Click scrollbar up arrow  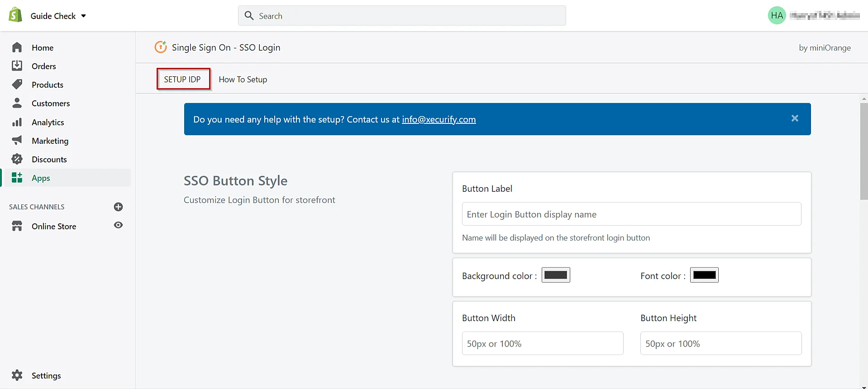click(x=864, y=98)
